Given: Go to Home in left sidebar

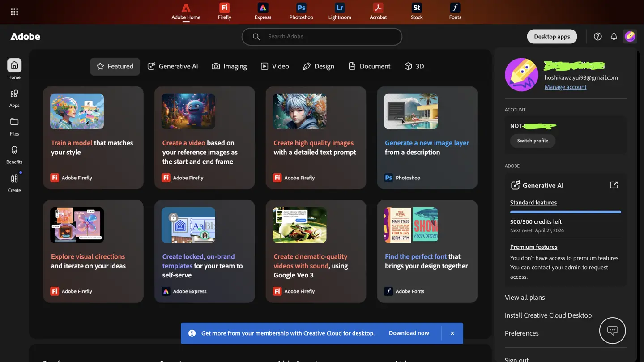Looking at the screenshot, I should 14,69.
